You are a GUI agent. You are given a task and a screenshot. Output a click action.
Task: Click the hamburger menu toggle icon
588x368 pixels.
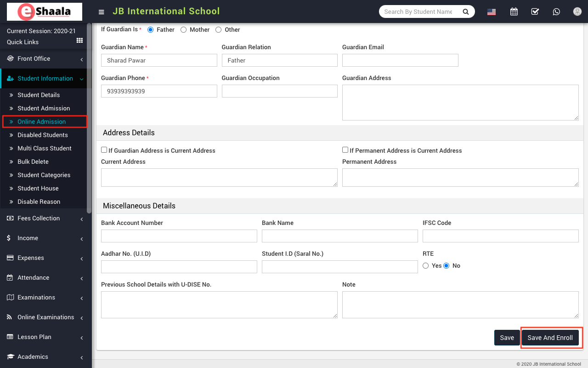(102, 12)
